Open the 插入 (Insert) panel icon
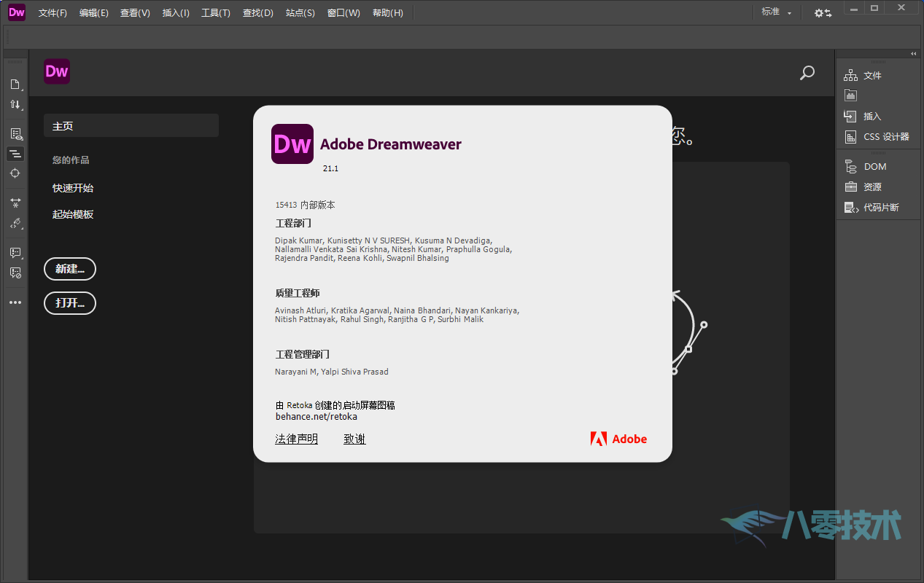 pos(850,117)
